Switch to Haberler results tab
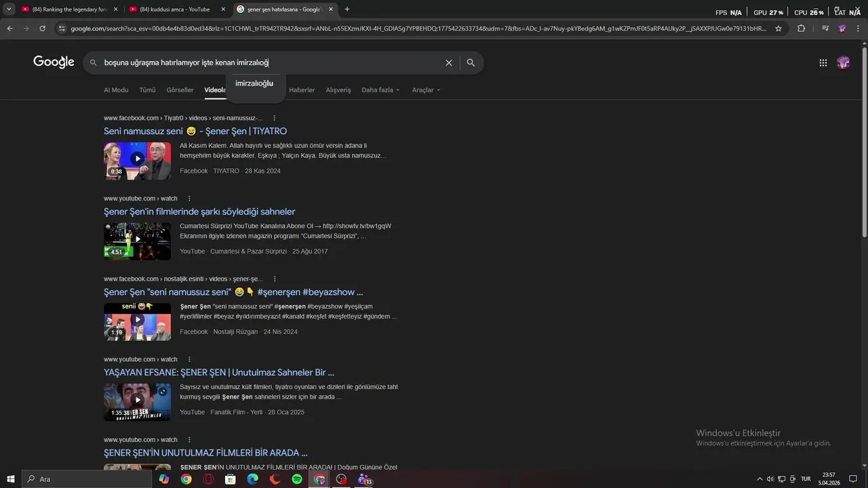 (x=302, y=90)
